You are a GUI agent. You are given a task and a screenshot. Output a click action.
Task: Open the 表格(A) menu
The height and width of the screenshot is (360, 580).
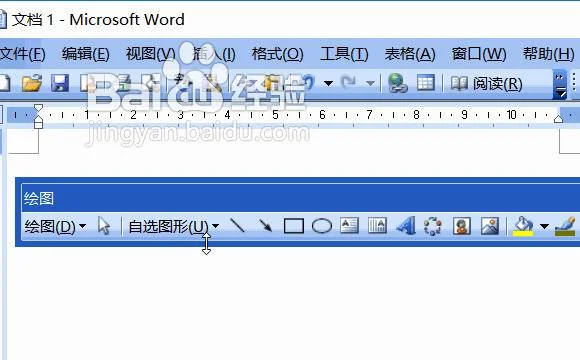click(410, 54)
